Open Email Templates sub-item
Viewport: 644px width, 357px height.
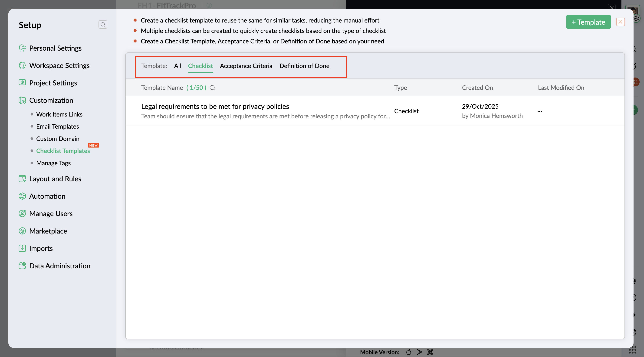pyautogui.click(x=57, y=127)
